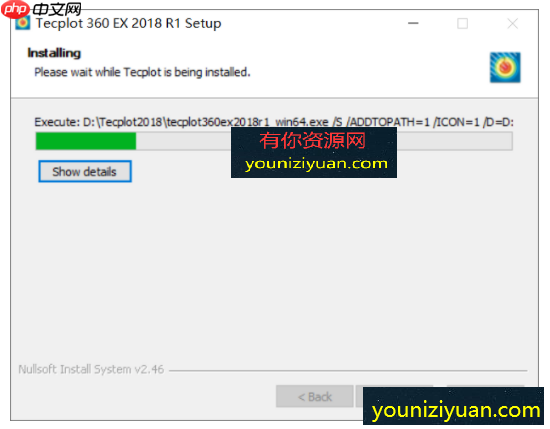Click the disabled maximize window button
This screenshot has height=429, width=550.
tap(462, 24)
